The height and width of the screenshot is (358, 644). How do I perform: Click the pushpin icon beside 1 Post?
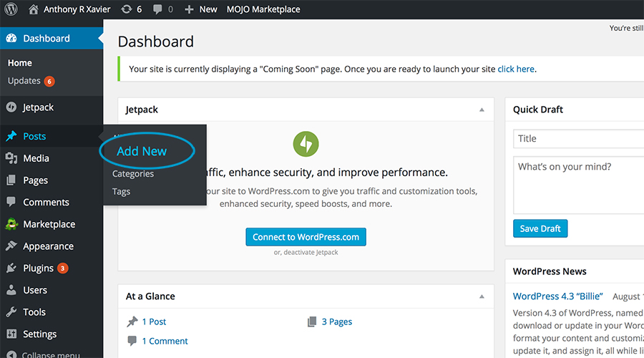coord(132,321)
